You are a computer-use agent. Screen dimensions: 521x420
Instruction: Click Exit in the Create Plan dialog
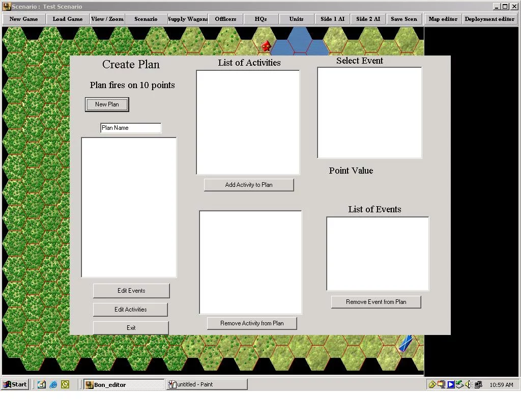point(131,328)
